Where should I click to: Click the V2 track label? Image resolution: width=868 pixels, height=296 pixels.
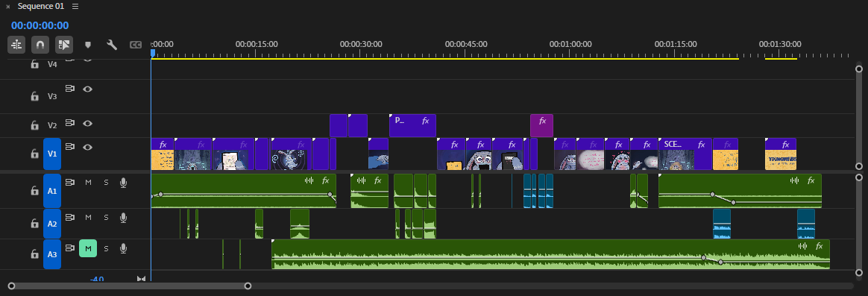52,125
